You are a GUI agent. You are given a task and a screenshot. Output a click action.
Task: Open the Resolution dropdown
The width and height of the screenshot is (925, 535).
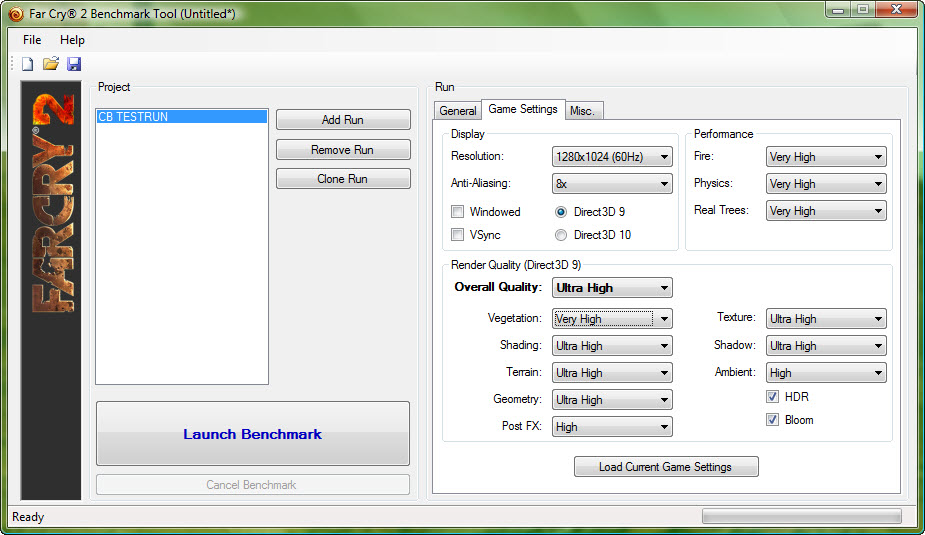(612, 157)
